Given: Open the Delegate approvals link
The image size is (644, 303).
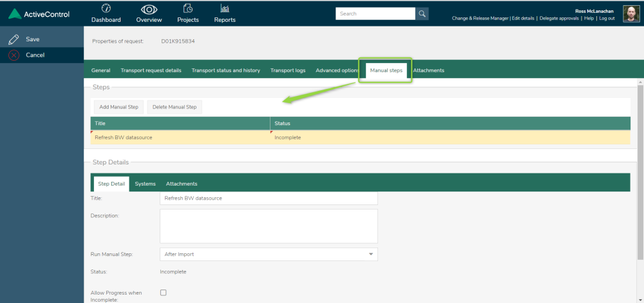Looking at the screenshot, I should point(559,19).
